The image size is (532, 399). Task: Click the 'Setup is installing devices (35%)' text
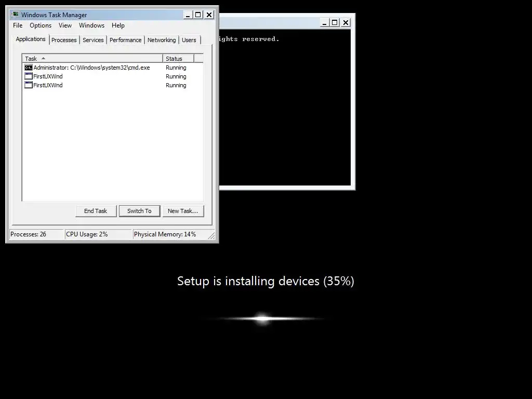coord(265,281)
